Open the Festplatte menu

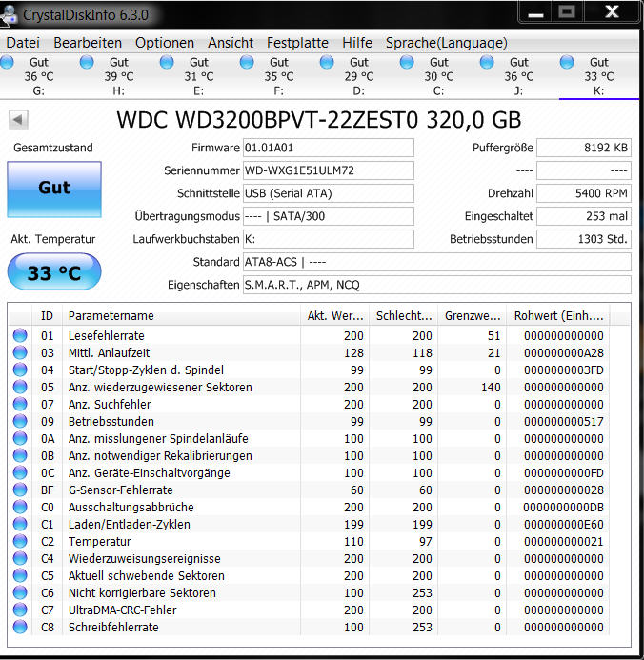pyautogui.click(x=297, y=43)
